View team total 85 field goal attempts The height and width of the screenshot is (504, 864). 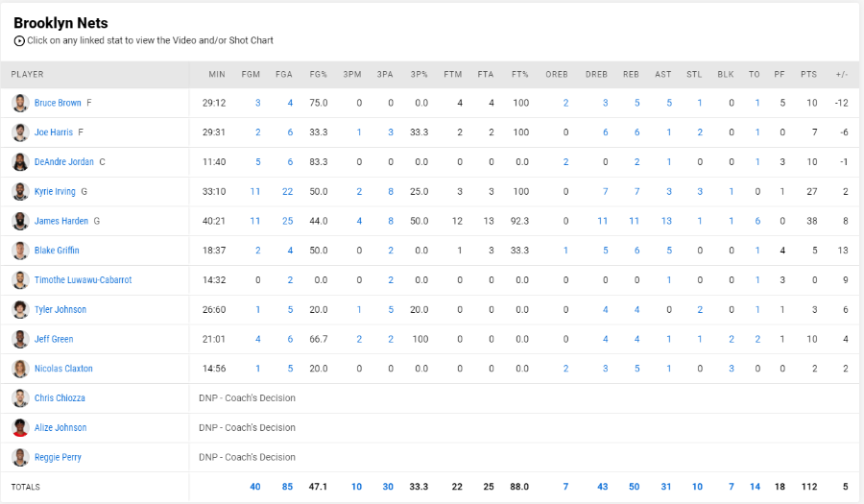tap(287, 487)
